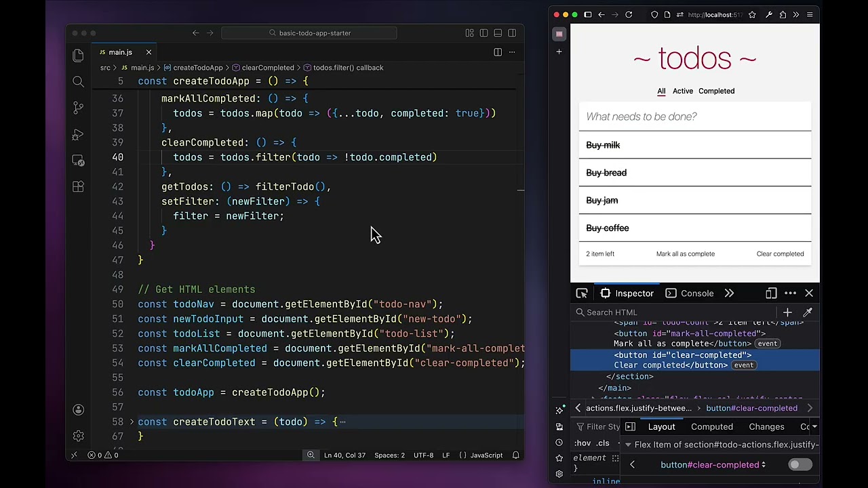The height and width of the screenshot is (488, 868).
Task: Go forward in VS Code navigation history
Action: pyautogui.click(x=210, y=33)
